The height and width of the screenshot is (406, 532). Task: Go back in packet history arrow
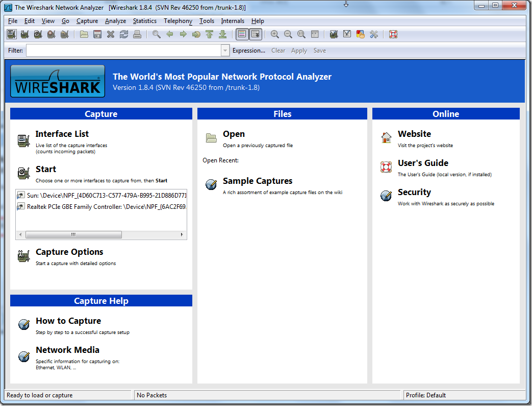click(x=170, y=34)
